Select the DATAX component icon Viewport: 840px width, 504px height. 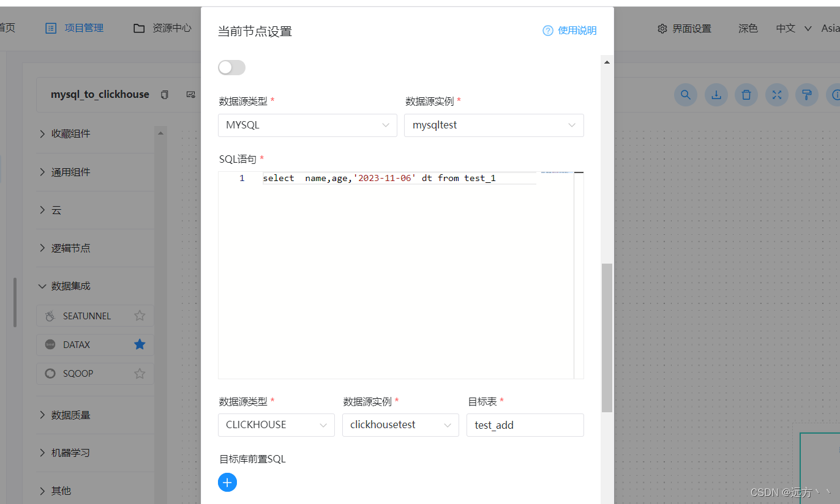pyautogui.click(x=50, y=345)
